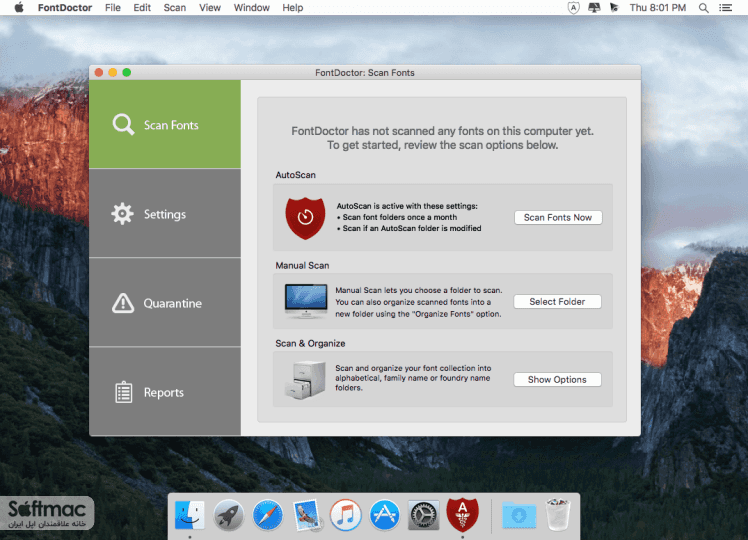Click the Select Folder button

pyautogui.click(x=557, y=301)
